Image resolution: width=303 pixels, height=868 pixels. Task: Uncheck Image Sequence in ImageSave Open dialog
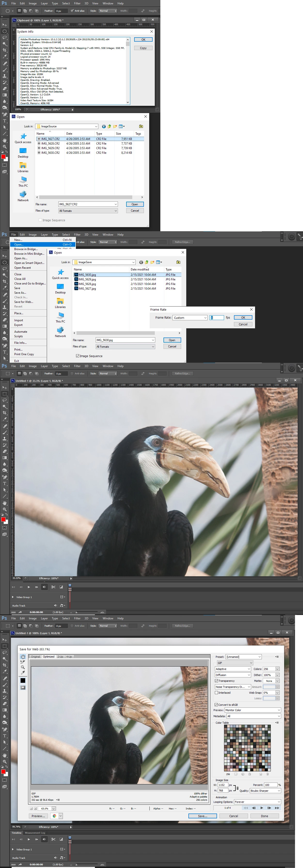pyautogui.click(x=78, y=356)
